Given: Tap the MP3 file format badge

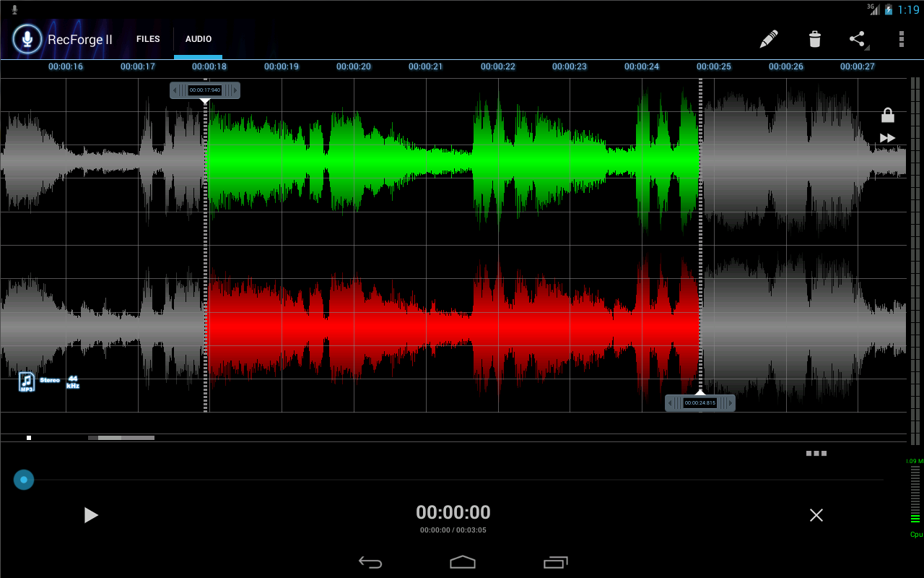Looking at the screenshot, I should (x=27, y=381).
